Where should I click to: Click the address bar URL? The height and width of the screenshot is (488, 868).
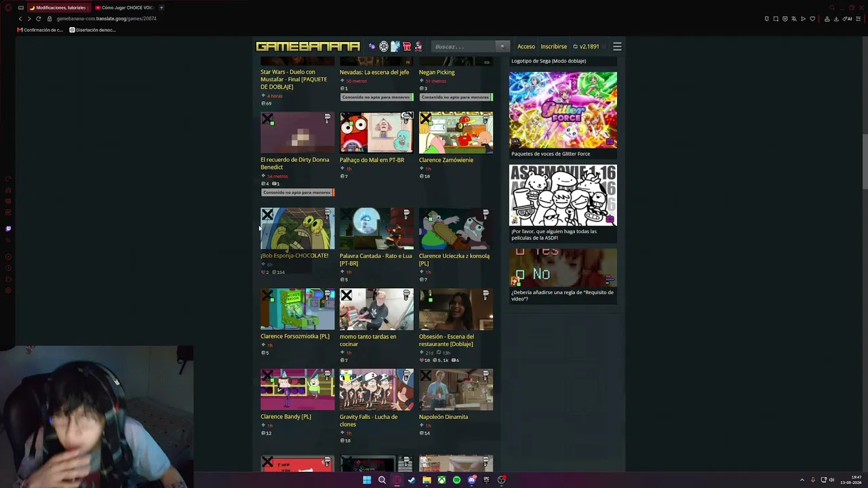click(x=106, y=18)
